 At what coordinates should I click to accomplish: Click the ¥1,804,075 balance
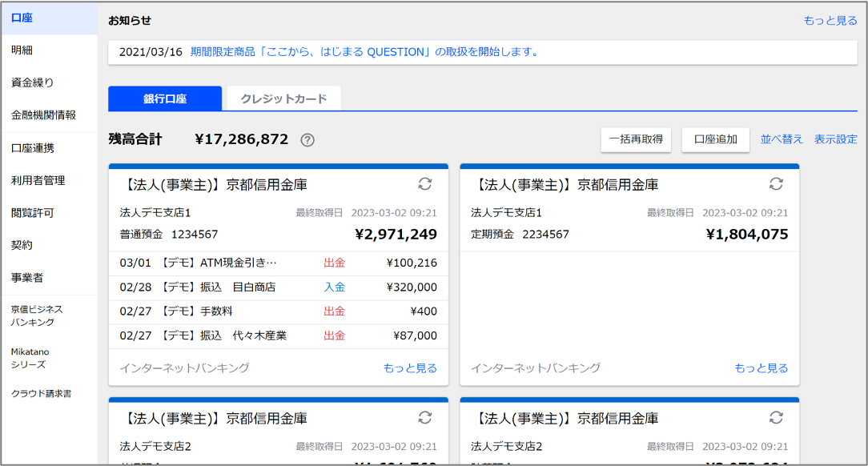click(x=747, y=235)
